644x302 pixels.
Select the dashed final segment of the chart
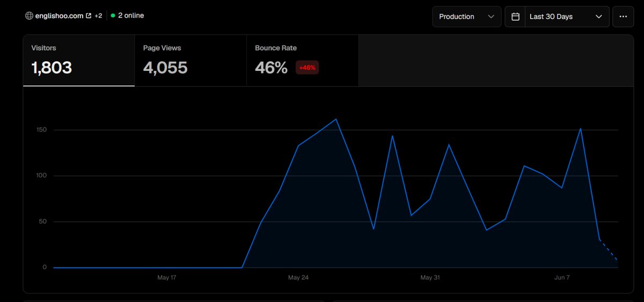click(x=609, y=249)
